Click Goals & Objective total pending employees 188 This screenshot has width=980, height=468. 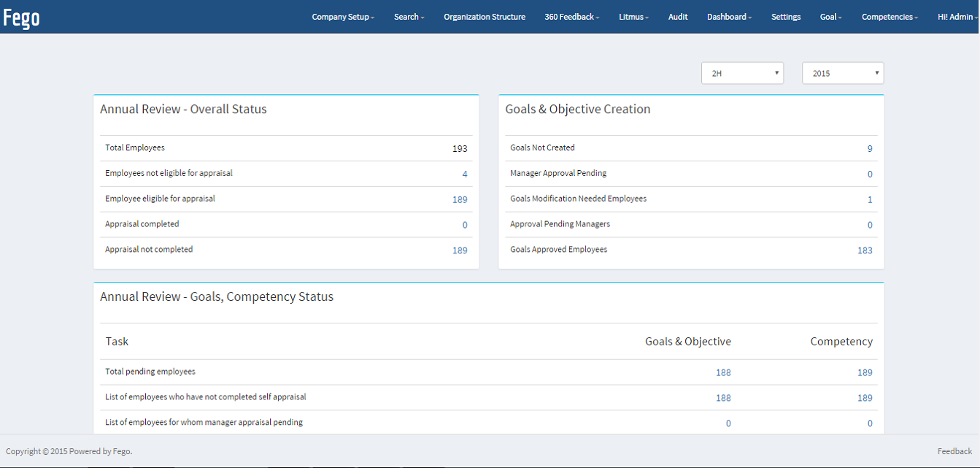[x=723, y=372]
